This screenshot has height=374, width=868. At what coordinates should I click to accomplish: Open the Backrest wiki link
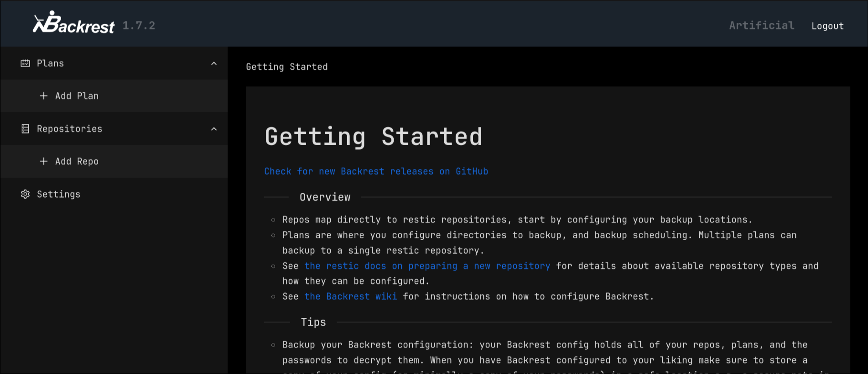click(351, 296)
